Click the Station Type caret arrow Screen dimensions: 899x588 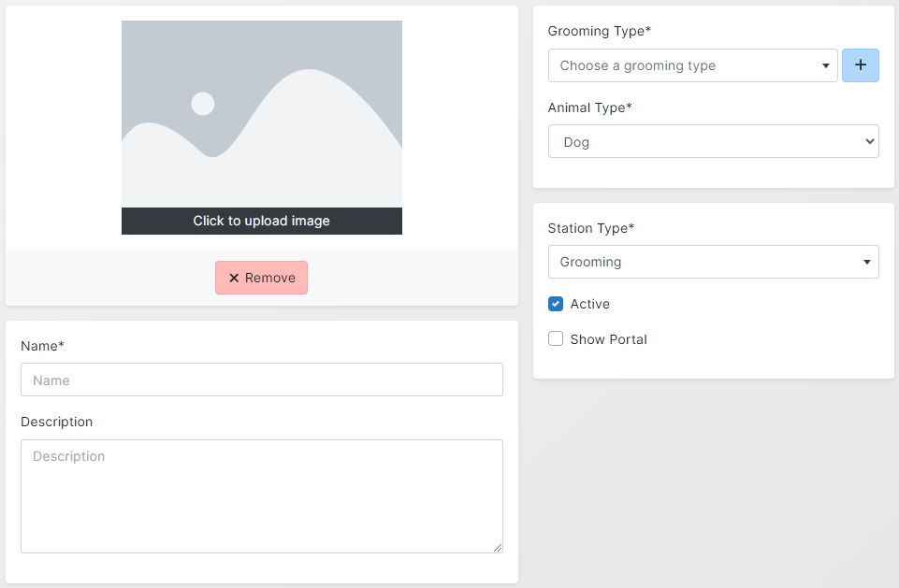point(866,263)
